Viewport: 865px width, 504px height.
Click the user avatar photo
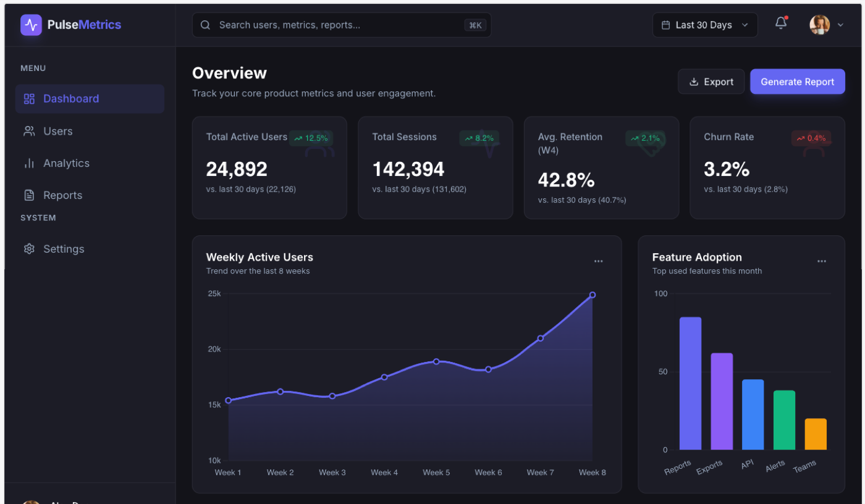(819, 25)
